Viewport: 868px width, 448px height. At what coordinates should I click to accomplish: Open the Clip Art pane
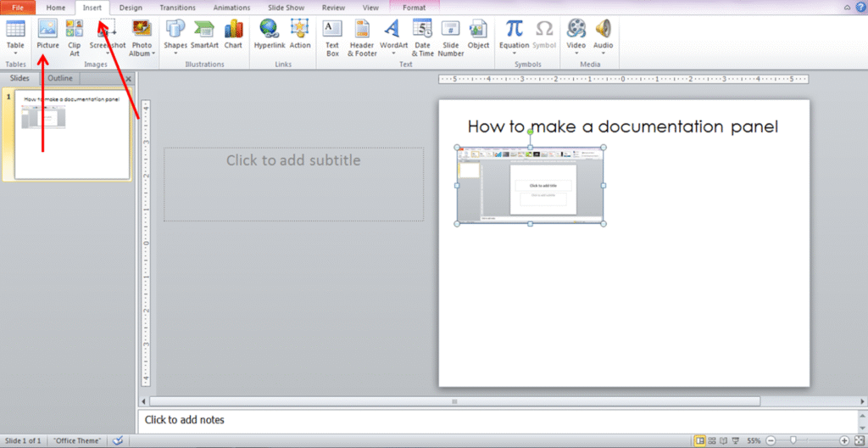click(x=75, y=34)
